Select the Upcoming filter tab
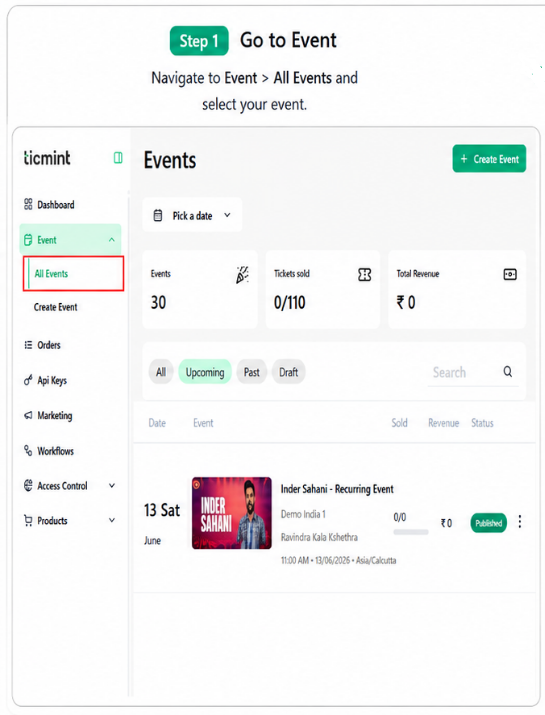545x715 pixels. [205, 372]
